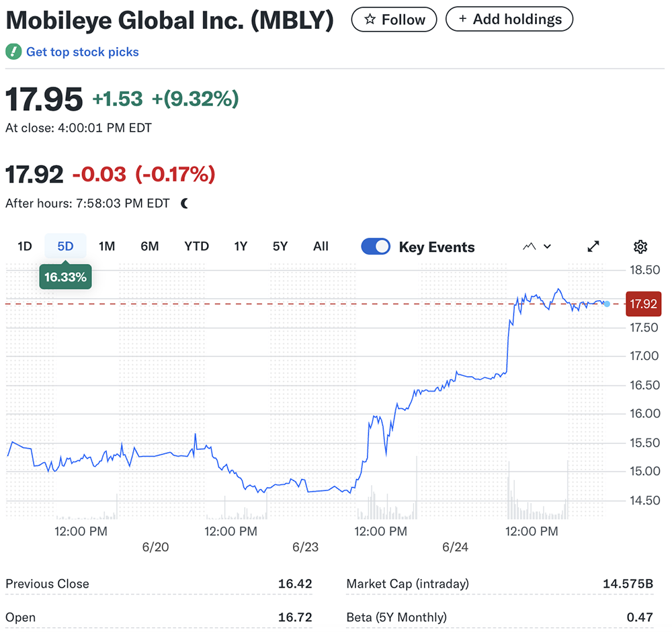The image size is (672, 632).
Task: Click the blue endpoint dot on chart
Action: [607, 304]
